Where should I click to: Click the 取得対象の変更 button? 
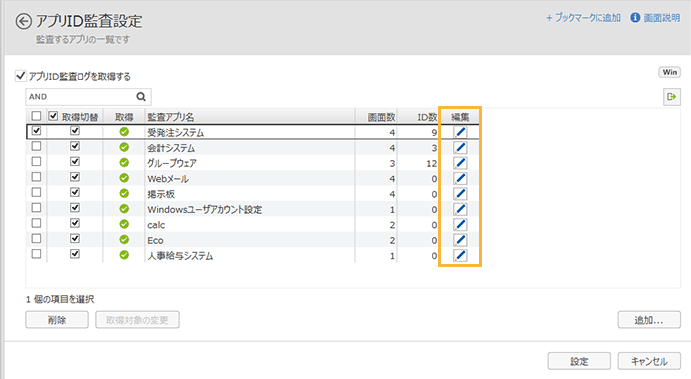tap(137, 320)
